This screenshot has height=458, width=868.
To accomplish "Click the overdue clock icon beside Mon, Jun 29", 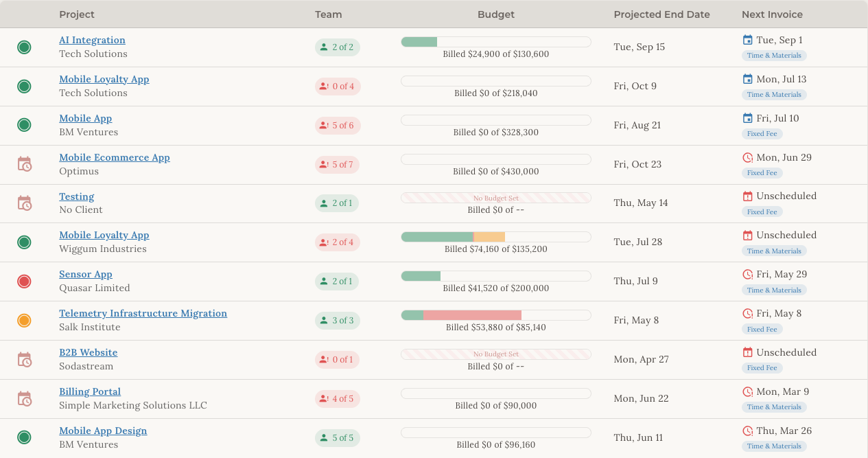I will tap(748, 157).
